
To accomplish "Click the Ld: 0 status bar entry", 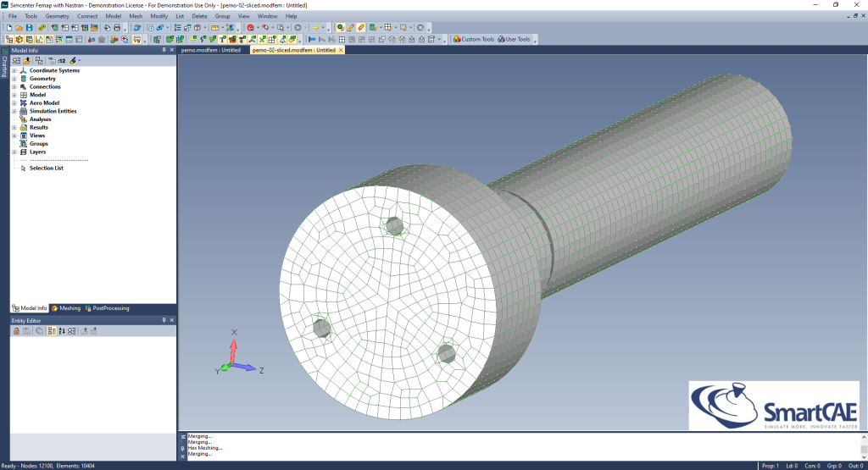I will click(792, 466).
